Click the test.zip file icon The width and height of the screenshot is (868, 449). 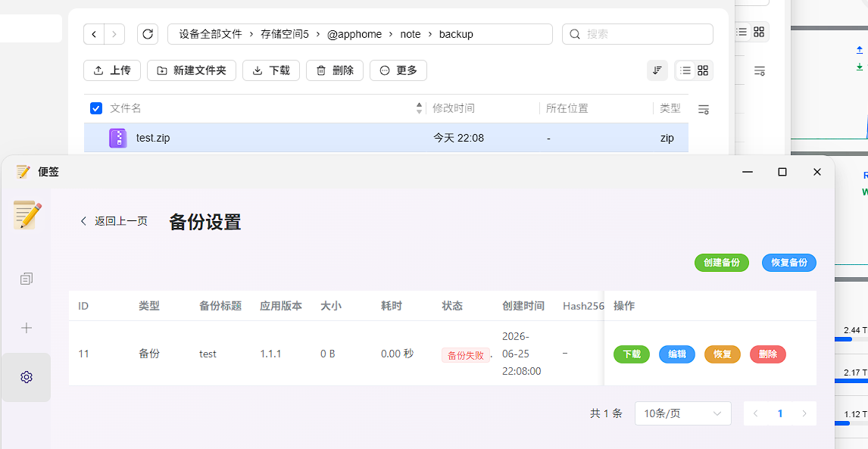coord(118,138)
